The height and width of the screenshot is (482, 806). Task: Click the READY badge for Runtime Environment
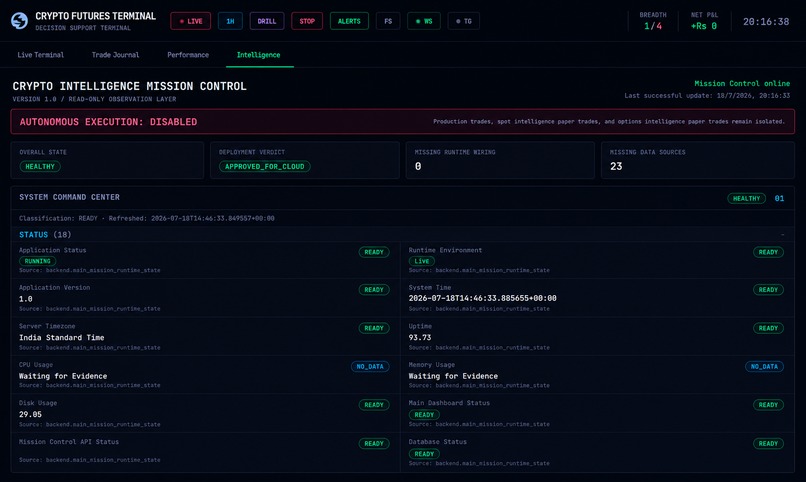tap(768, 252)
